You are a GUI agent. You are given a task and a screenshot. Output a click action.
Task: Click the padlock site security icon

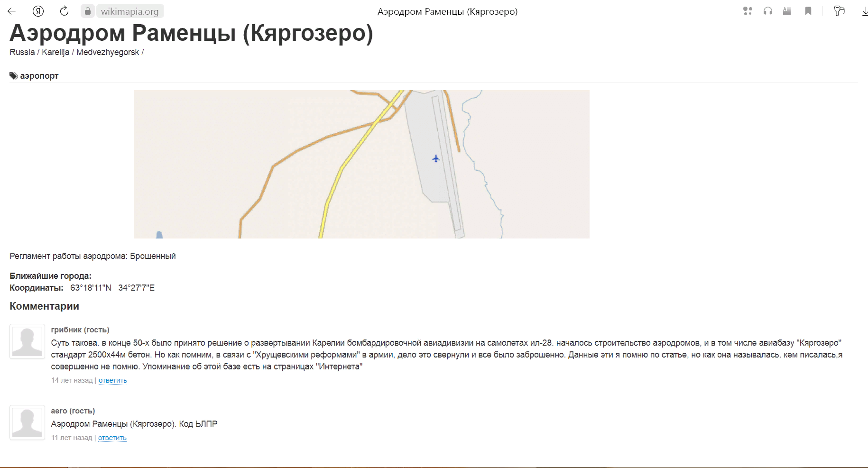[x=88, y=11]
